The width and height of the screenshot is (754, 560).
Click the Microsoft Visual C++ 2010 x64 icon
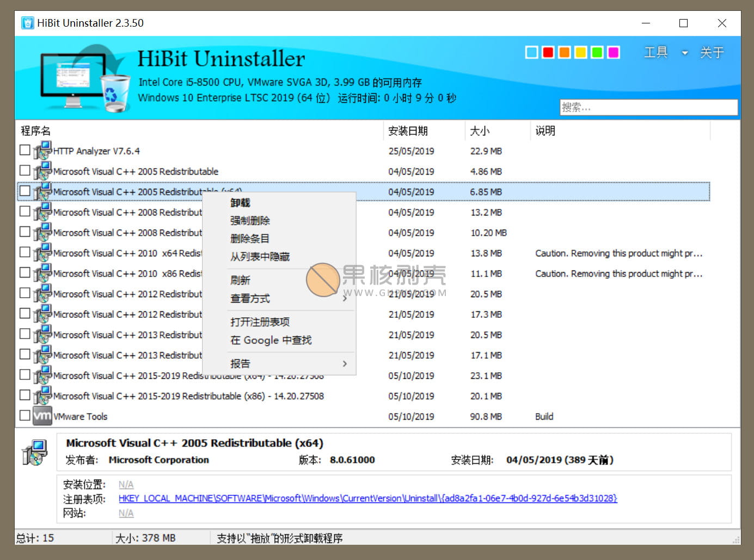(x=42, y=253)
